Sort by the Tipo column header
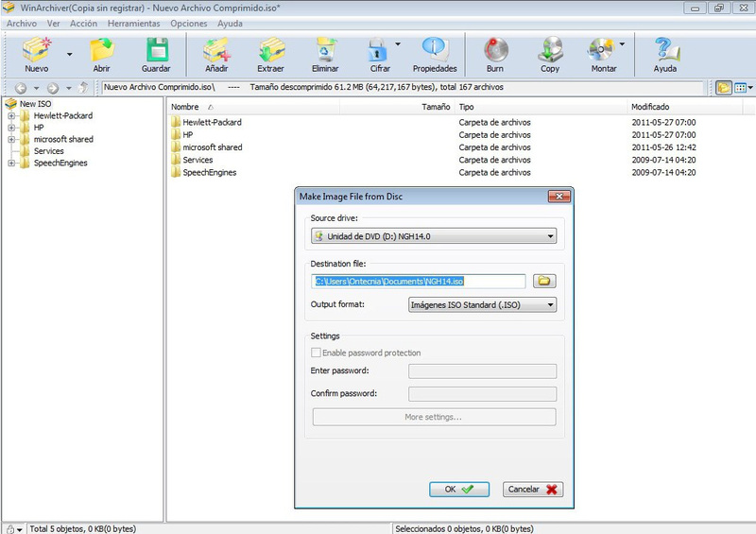Screen dimensions: 756x534 [541, 107]
